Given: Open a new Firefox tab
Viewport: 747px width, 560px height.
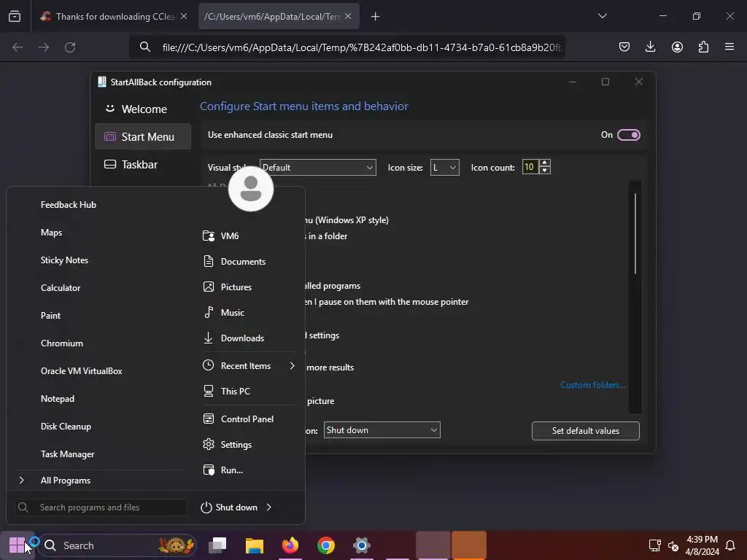Looking at the screenshot, I should pos(375,16).
